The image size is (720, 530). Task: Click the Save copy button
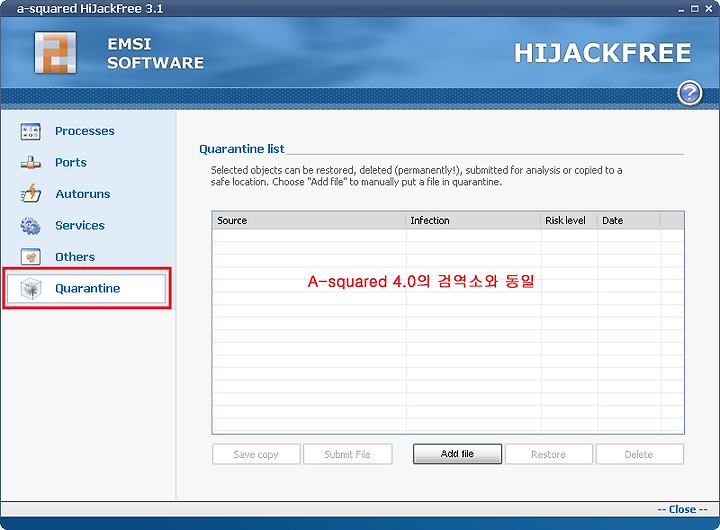256,454
